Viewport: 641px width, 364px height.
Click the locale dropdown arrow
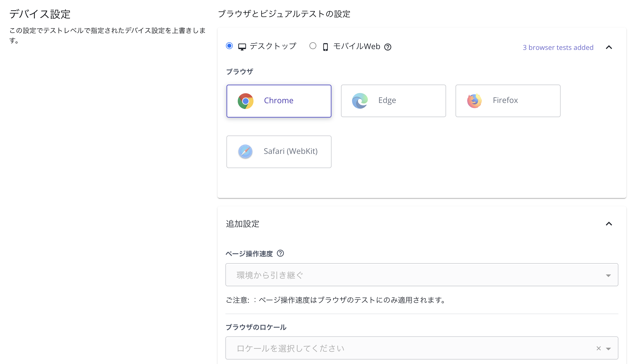[608, 349]
